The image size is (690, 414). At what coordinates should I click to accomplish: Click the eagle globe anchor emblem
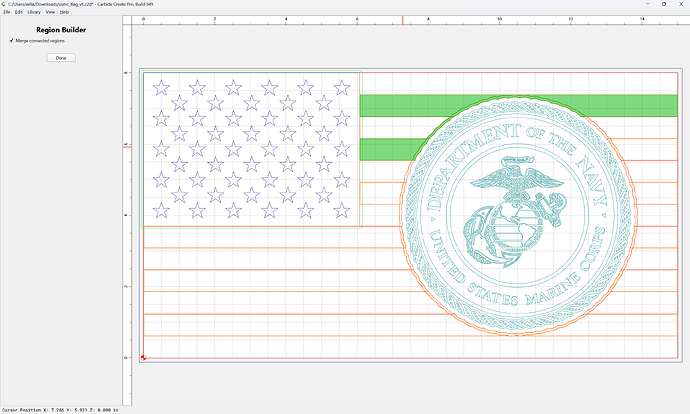514,212
